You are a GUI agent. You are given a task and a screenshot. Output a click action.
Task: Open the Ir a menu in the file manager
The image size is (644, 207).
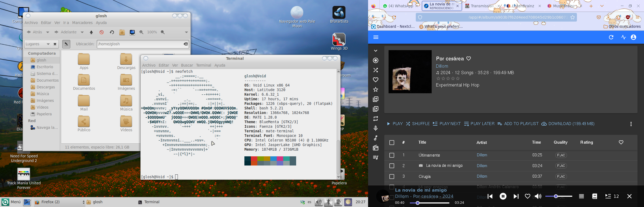tap(66, 23)
